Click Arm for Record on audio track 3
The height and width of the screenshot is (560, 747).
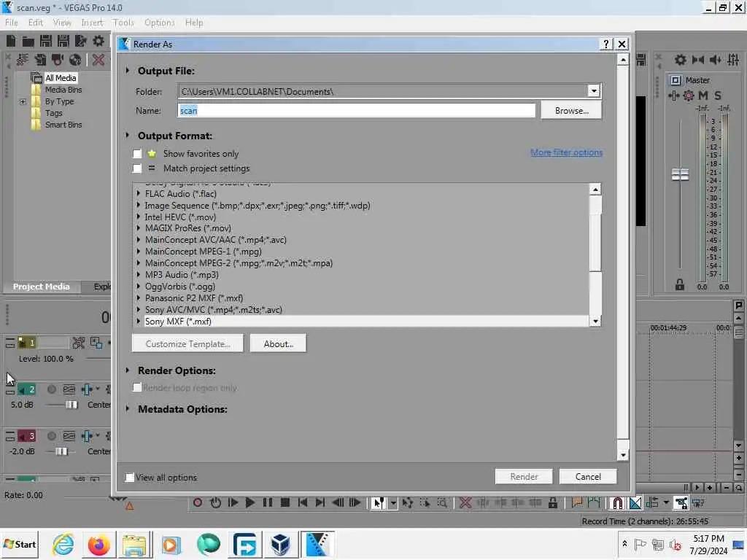(52, 436)
